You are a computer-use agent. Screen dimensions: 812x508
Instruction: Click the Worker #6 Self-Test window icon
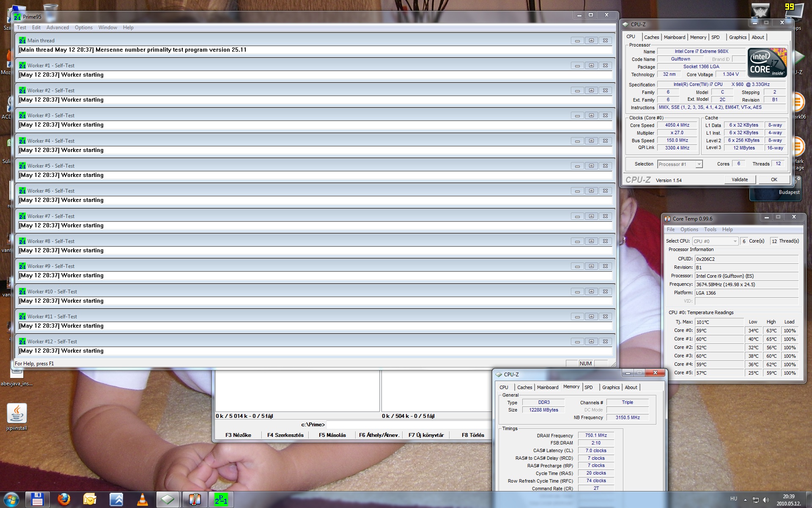point(22,190)
